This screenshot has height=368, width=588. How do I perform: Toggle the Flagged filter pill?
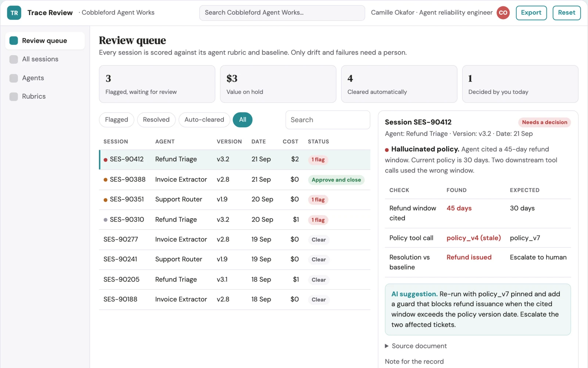pyautogui.click(x=116, y=120)
